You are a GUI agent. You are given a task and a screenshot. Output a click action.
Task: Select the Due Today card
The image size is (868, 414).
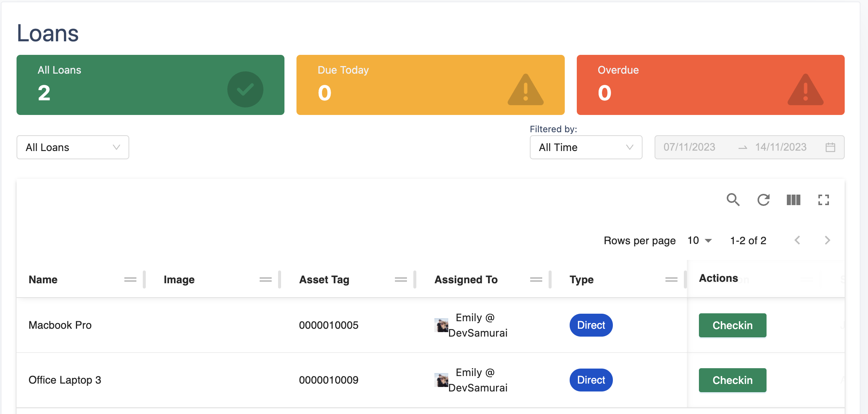click(x=430, y=85)
